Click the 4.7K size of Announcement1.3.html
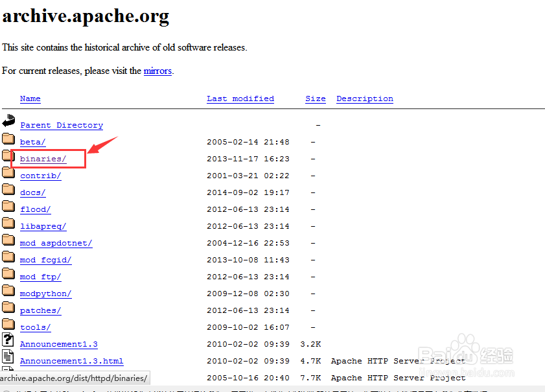The image size is (545, 392). coord(310,361)
